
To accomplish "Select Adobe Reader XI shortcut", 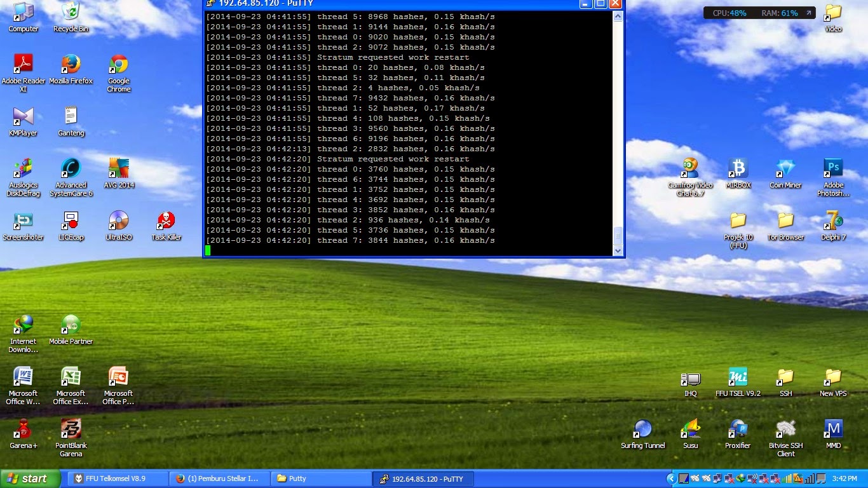I will [x=24, y=73].
